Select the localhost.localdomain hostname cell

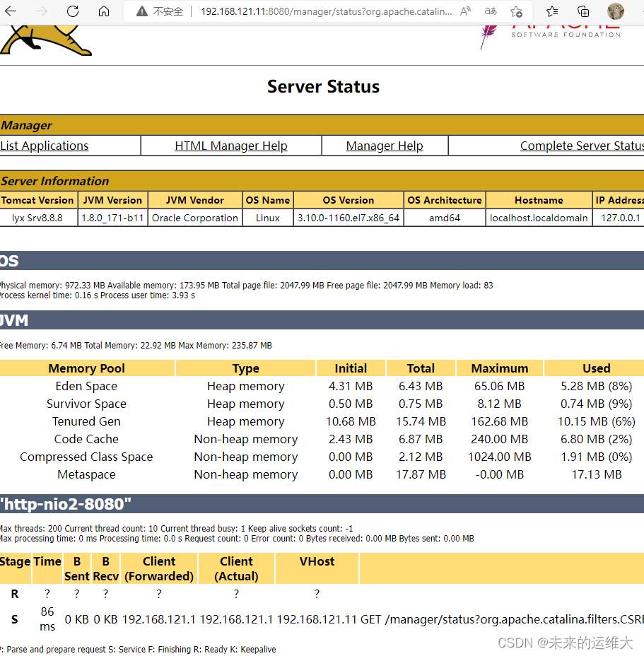(539, 218)
